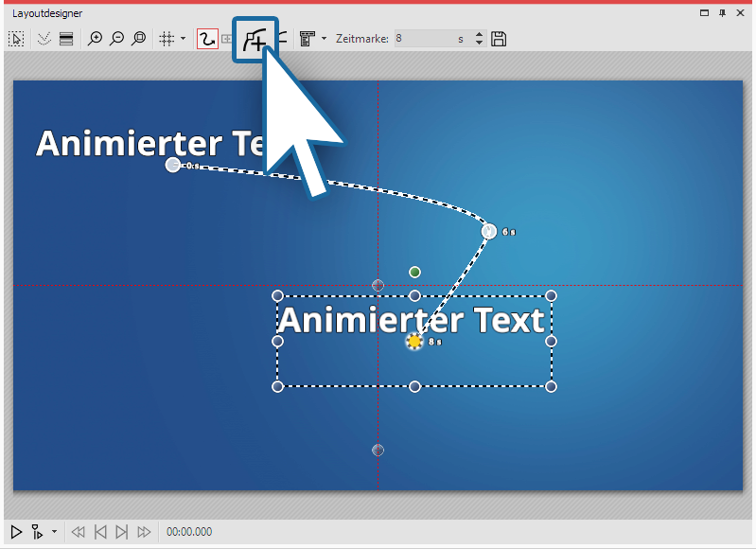Click the zoom to fit magnifier icon
Viewport: 756px width, 549px height.
[139, 39]
